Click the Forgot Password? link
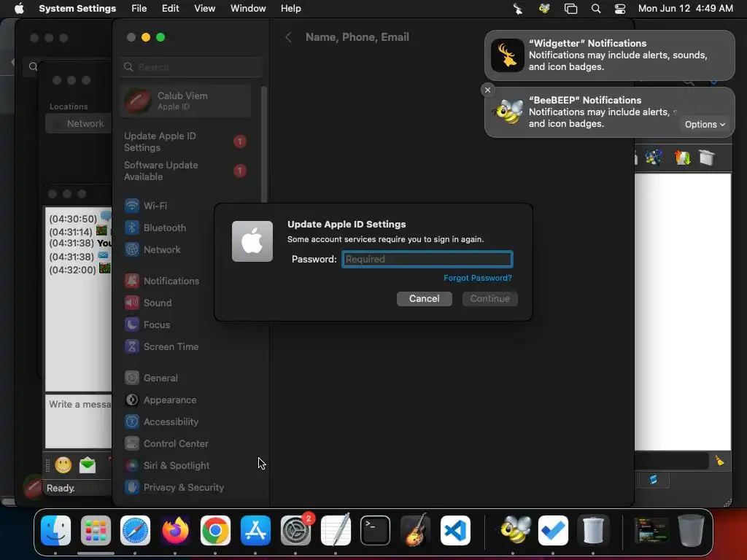747x560 pixels. point(477,278)
